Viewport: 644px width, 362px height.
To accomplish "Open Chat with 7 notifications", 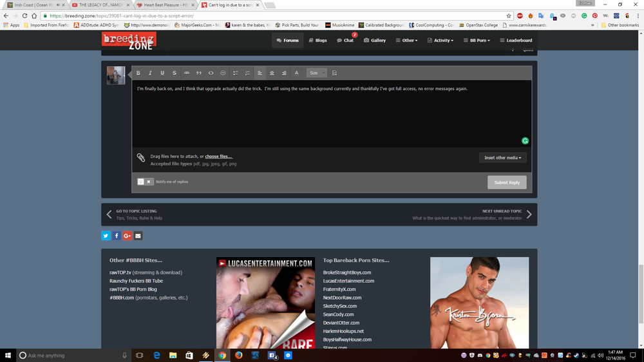I will [345, 41].
